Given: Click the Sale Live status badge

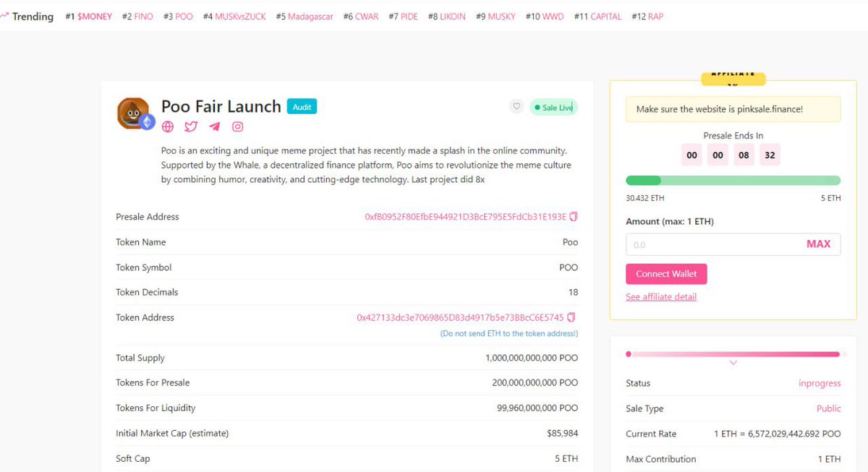Looking at the screenshot, I should (553, 108).
